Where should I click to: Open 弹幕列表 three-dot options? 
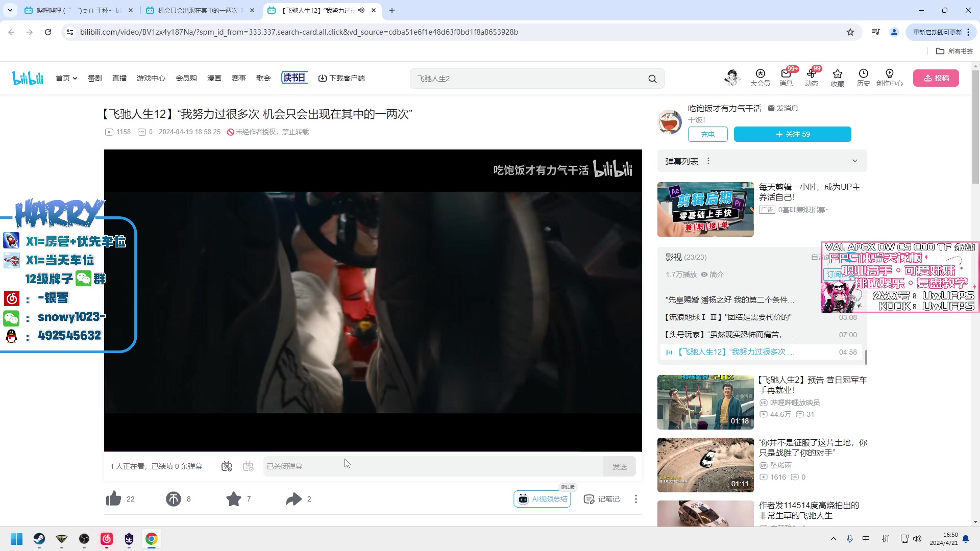click(x=708, y=161)
